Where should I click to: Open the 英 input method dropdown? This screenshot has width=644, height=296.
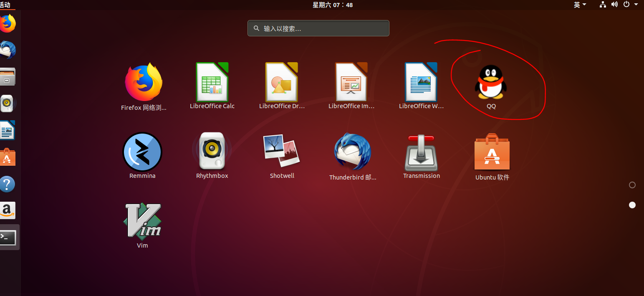click(x=580, y=5)
